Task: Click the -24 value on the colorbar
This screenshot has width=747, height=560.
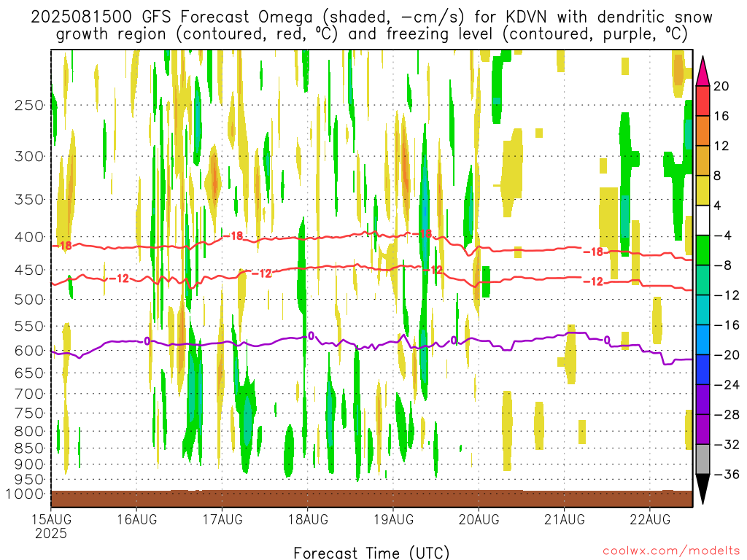Action: (727, 385)
